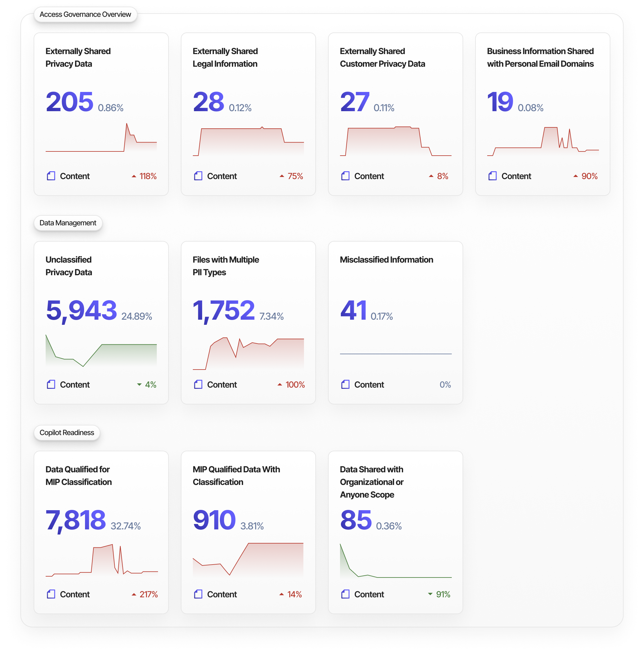Select the Data Management section label
644x655 pixels.
(x=68, y=223)
